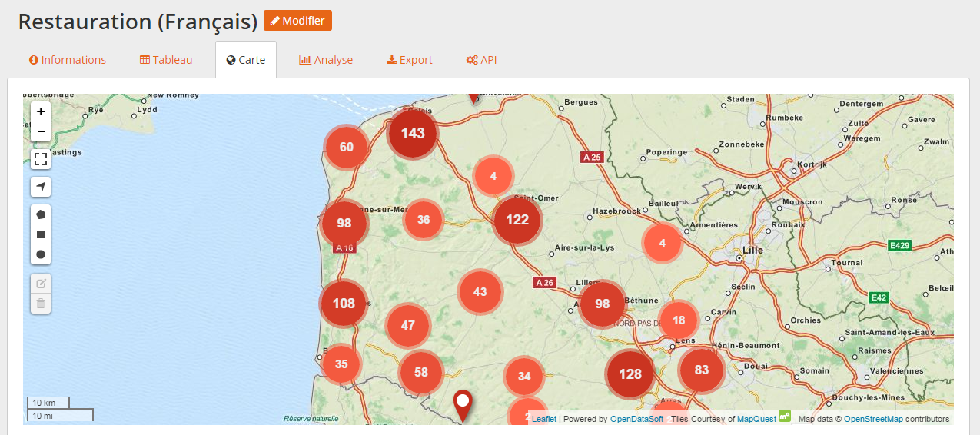The image size is (980, 435).
Task: Zoom in on the map
Action: (41, 111)
